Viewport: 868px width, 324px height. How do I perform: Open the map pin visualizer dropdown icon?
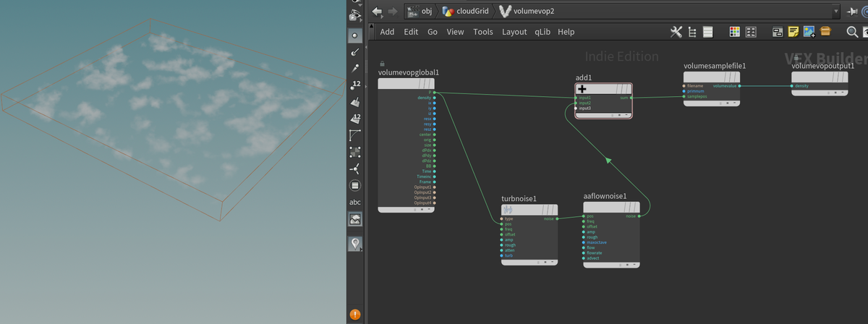pyautogui.click(x=354, y=244)
